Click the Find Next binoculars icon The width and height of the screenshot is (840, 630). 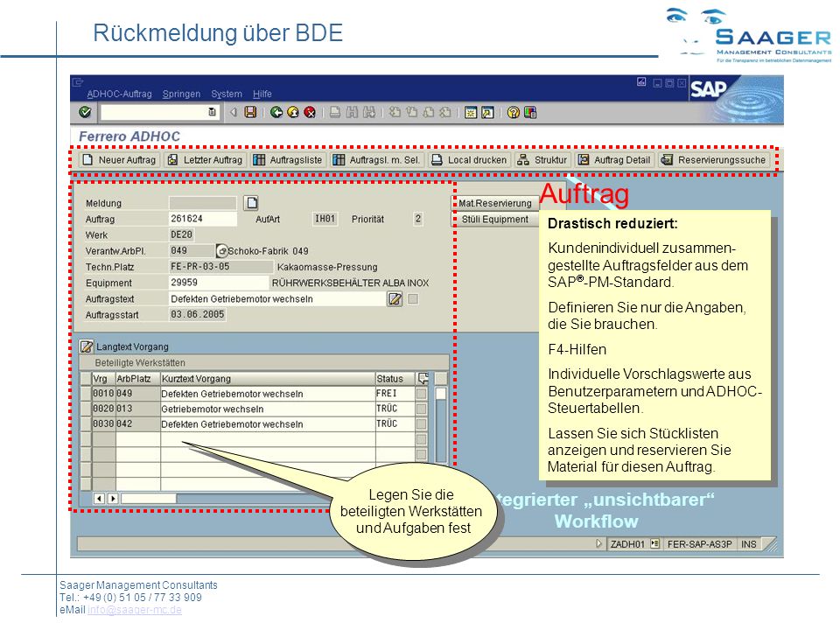(368, 112)
